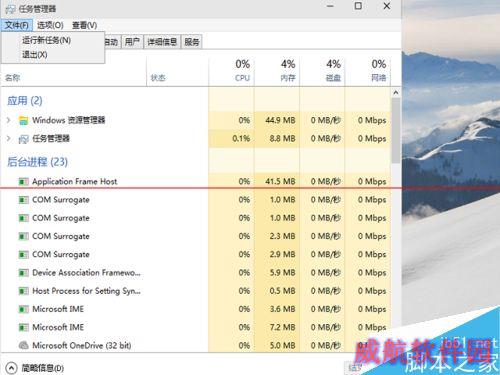Switch to the 详细信息 tab

[162, 42]
